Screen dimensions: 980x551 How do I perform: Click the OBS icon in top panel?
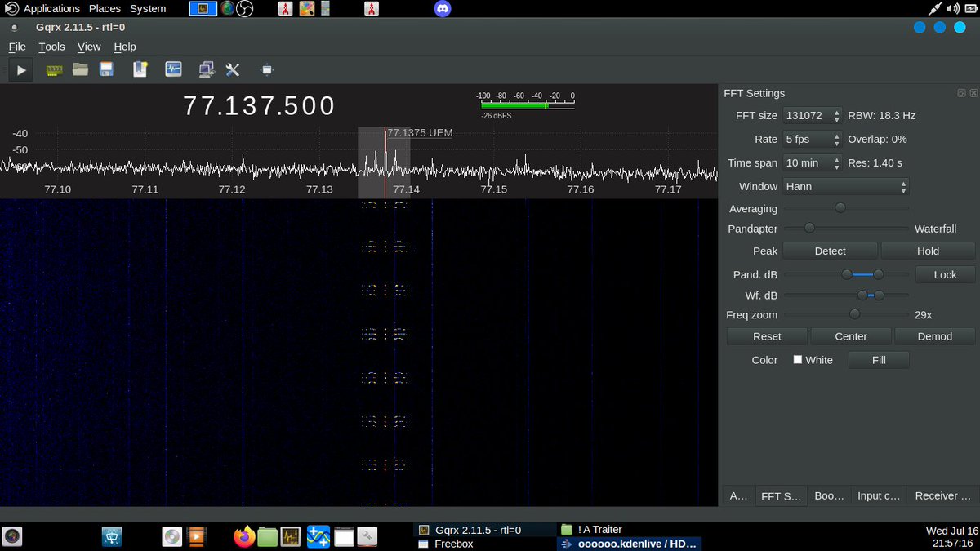point(245,9)
